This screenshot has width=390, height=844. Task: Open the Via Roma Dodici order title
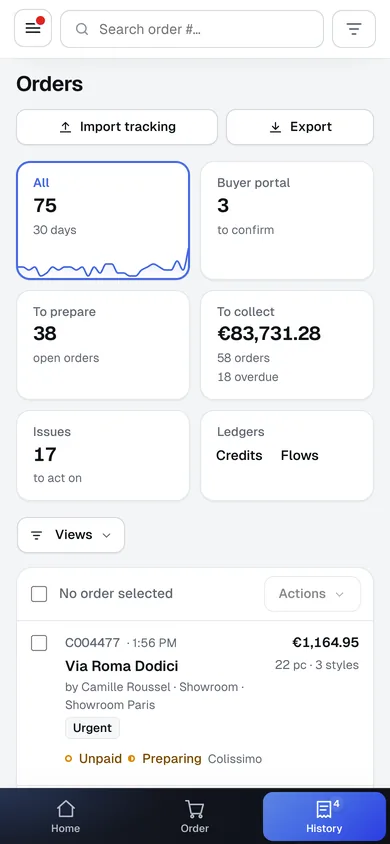[122, 666]
